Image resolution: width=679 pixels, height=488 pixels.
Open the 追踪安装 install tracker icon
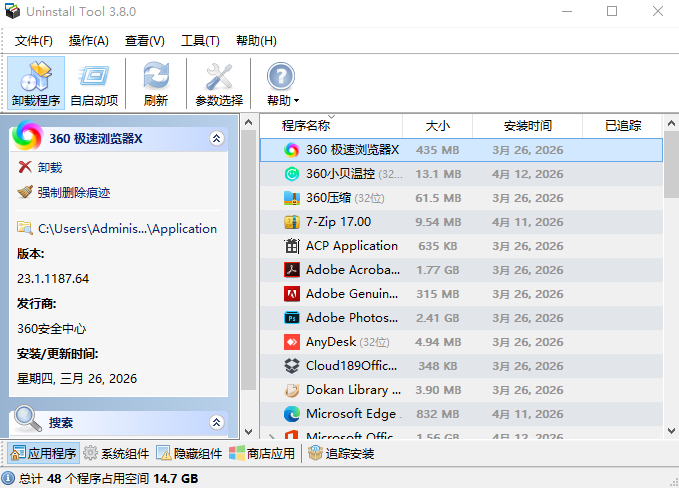[315, 453]
